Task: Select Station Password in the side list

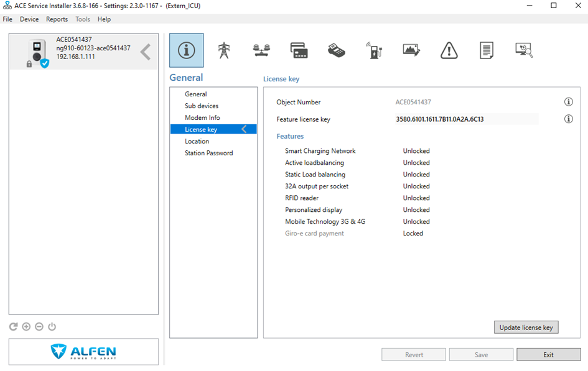Action: pos(209,153)
